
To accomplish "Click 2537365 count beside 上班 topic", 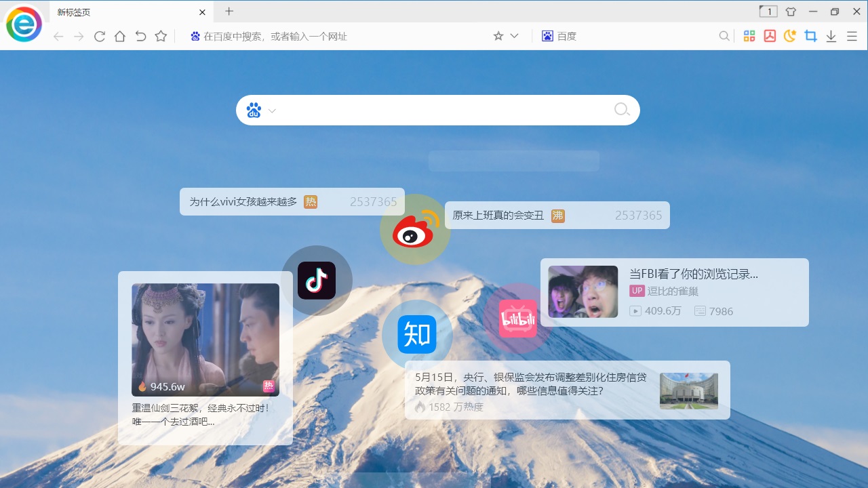I will (x=639, y=216).
